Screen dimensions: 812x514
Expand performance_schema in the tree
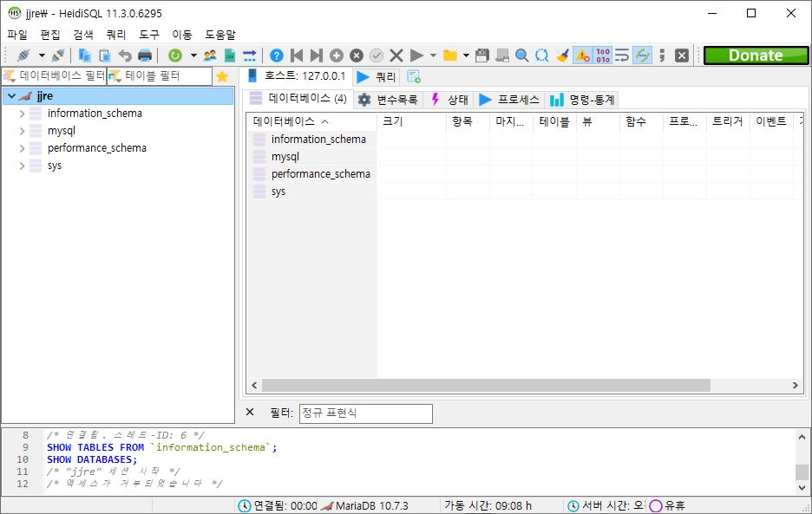[x=22, y=148]
